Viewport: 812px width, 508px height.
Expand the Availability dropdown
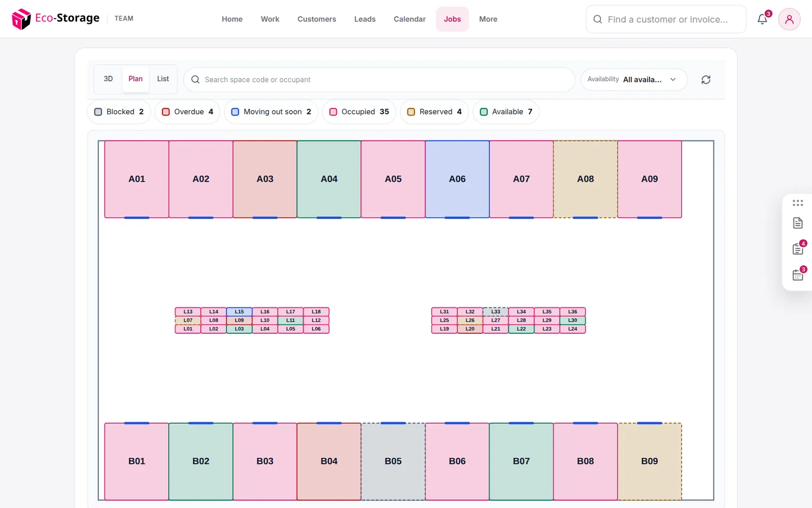(634, 80)
